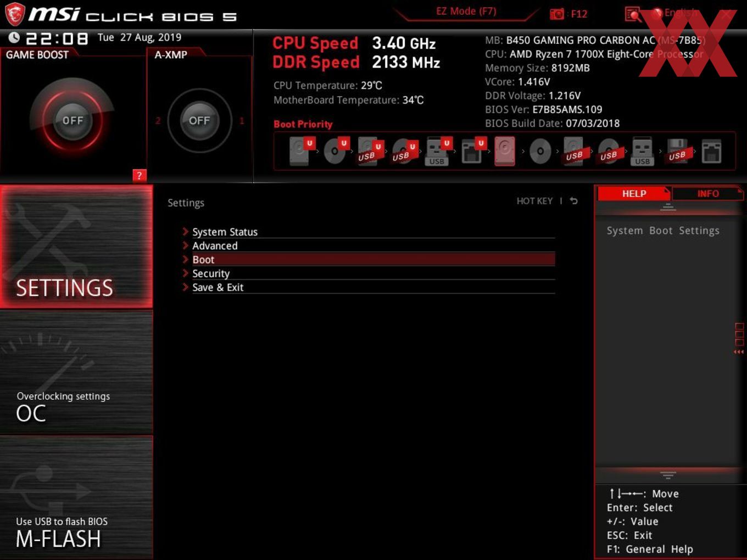
Task: Open the SETTINGS tile
Action: [x=76, y=247]
